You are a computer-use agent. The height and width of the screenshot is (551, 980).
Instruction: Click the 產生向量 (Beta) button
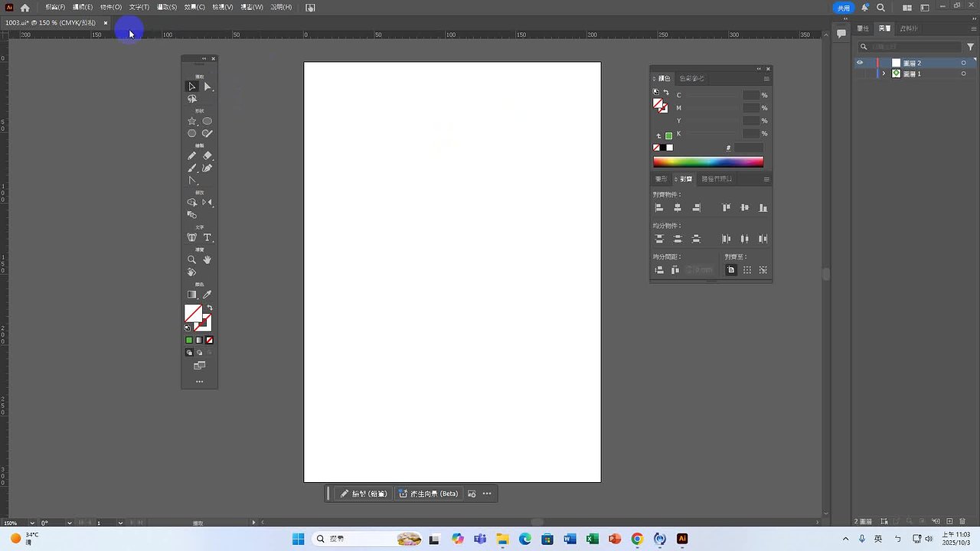point(428,494)
